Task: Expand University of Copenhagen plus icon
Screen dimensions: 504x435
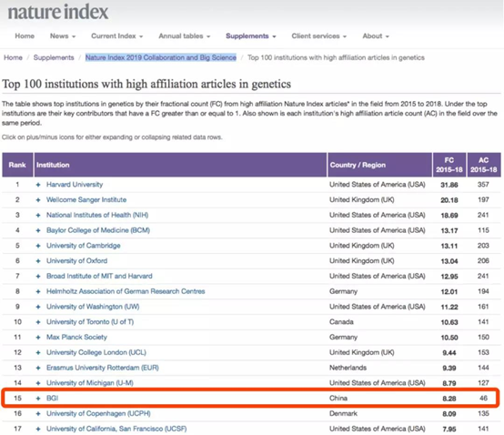Action: pos(38,413)
